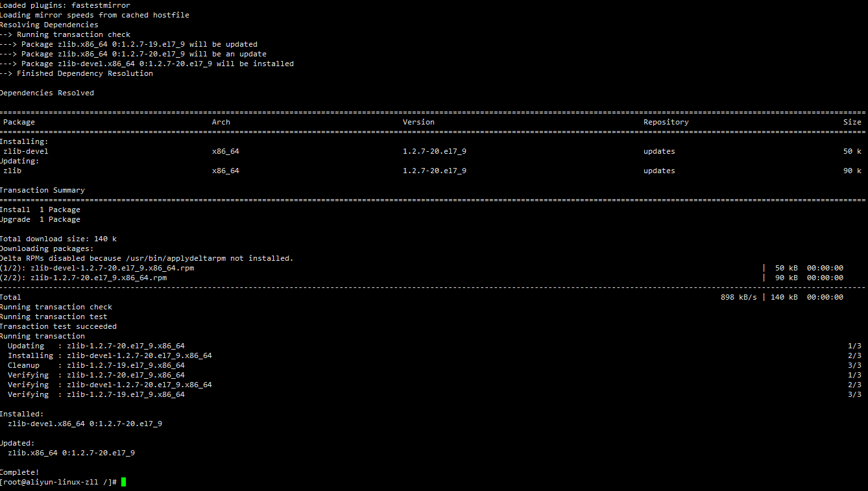
Task: Click 'Loaded plugins: fastestmirror' line
Action: pos(65,5)
